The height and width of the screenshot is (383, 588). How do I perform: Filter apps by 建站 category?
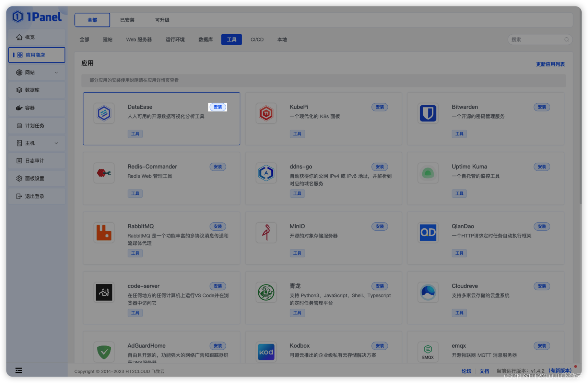(x=108, y=39)
